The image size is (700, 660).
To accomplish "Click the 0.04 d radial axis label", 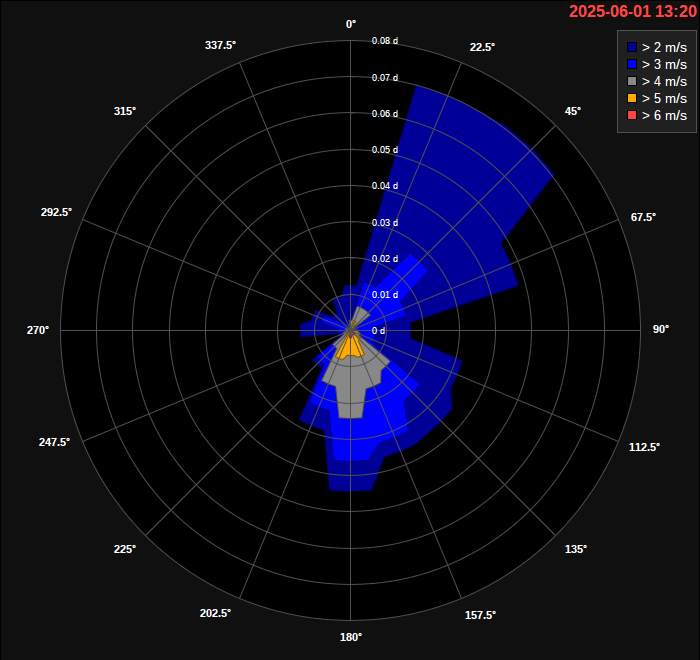I will tap(385, 186).
